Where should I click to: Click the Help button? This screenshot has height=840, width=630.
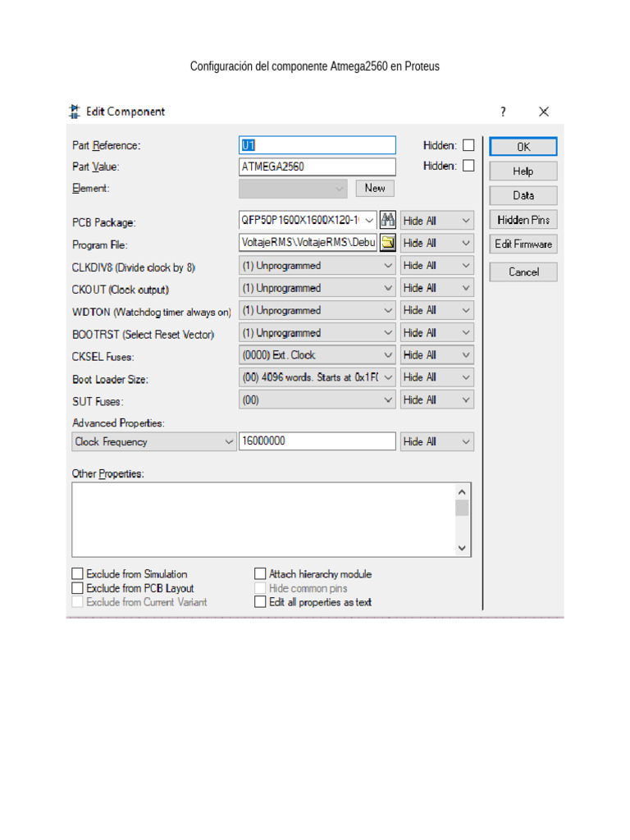click(x=523, y=171)
